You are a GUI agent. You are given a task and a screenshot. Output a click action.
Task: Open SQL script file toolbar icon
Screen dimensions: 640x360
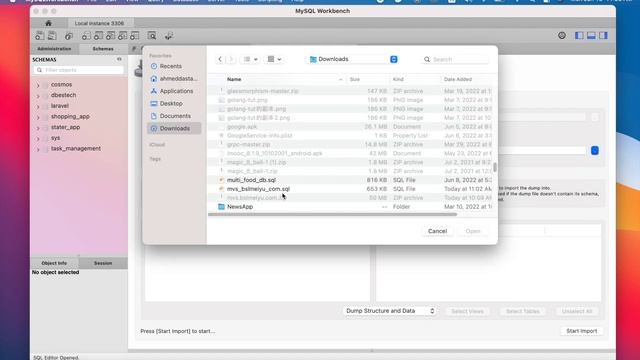point(52,36)
